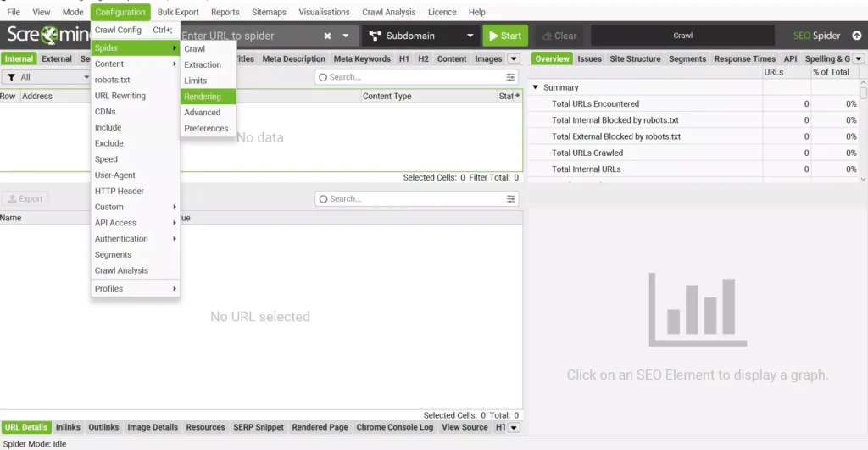868x450 pixels.
Task: Switch to the Issues tab
Action: pyautogui.click(x=589, y=58)
